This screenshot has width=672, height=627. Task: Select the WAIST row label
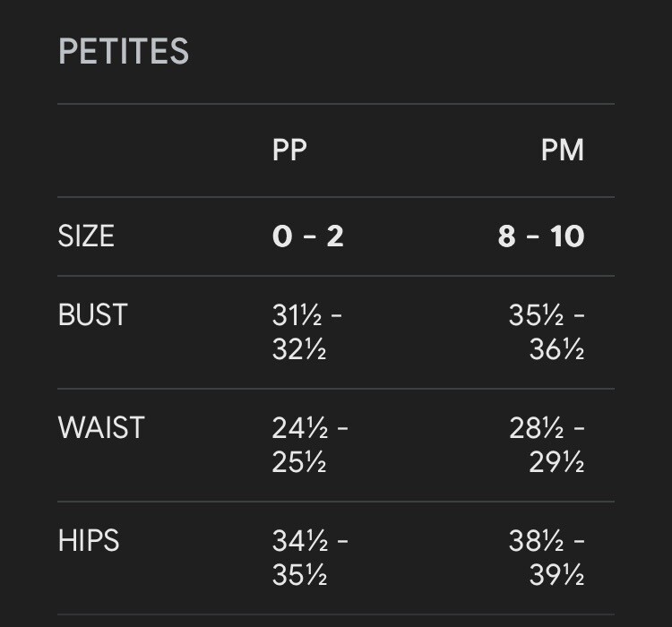tap(101, 427)
